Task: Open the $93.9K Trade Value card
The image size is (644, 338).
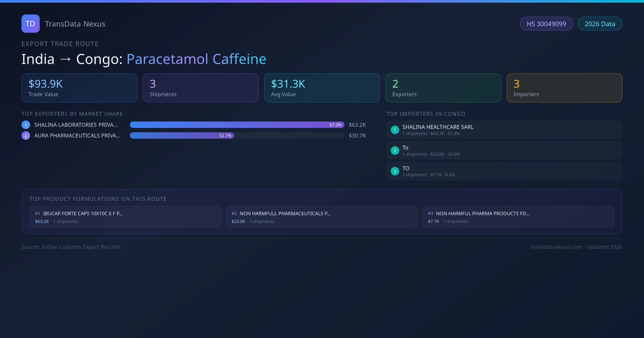Action: [x=79, y=88]
